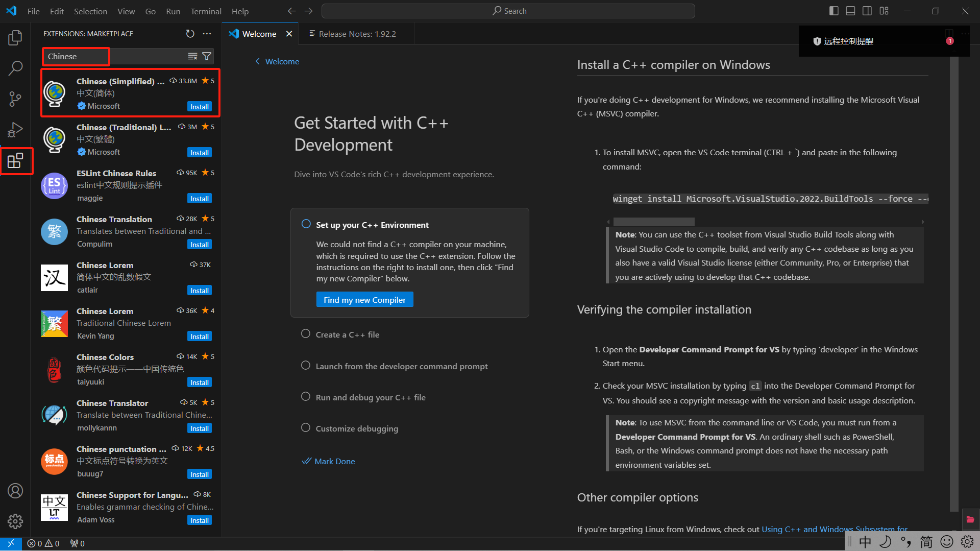The height and width of the screenshot is (551, 980).
Task: Open the Run and Debug view
Action: tap(15, 130)
